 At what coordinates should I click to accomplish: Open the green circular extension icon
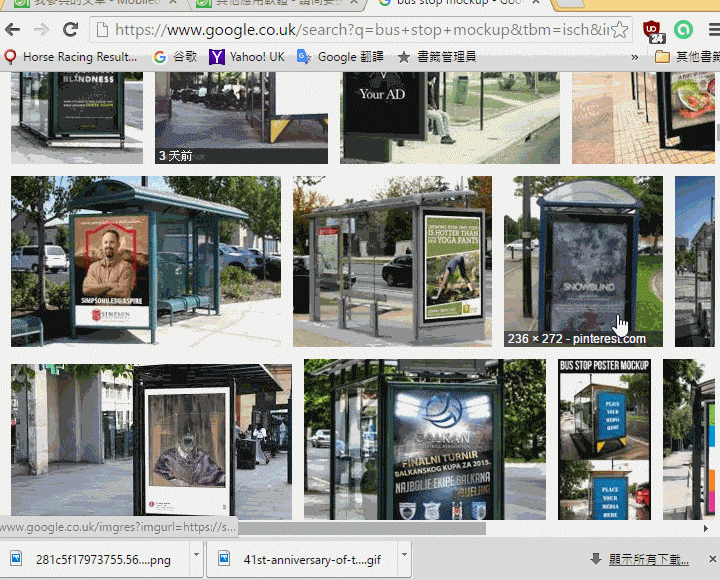(x=683, y=30)
